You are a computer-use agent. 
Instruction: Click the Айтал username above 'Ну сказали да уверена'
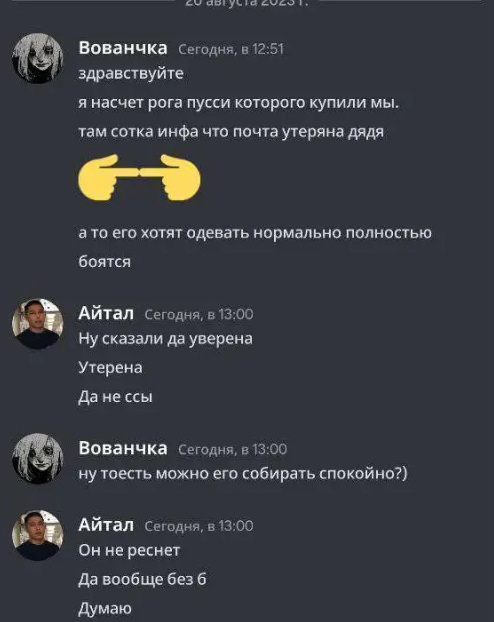tap(106, 313)
